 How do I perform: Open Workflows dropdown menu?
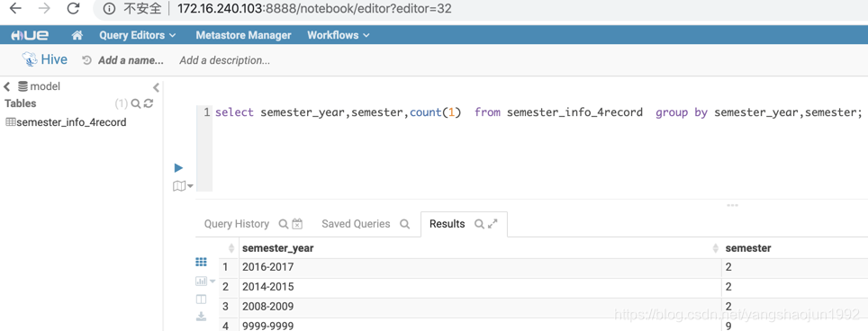[x=339, y=35]
